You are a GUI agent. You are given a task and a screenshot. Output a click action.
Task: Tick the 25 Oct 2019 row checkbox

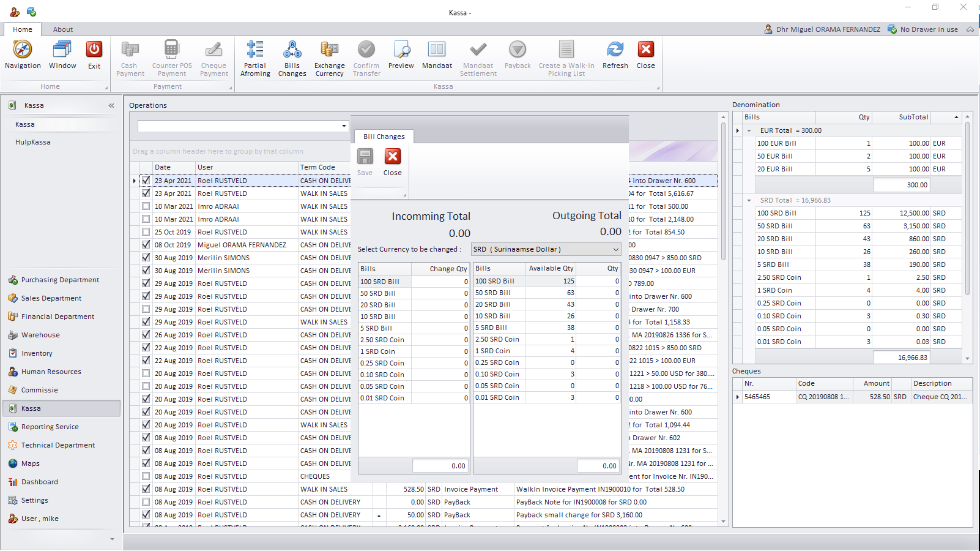pyautogui.click(x=146, y=232)
